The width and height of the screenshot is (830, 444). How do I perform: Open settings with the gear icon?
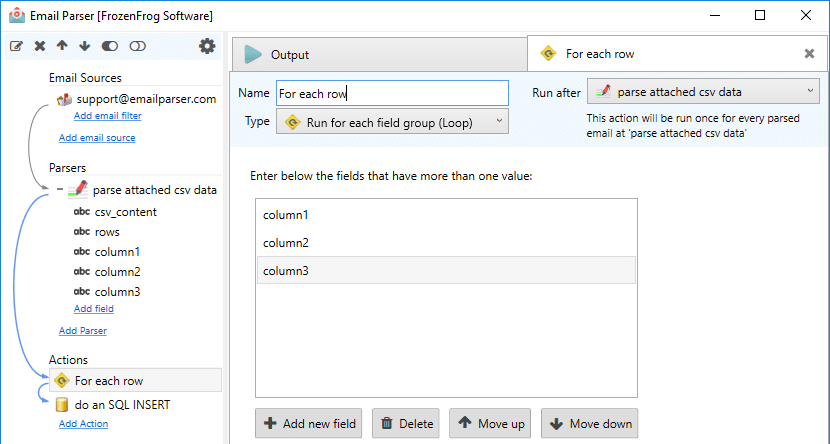click(x=207, y=46)
